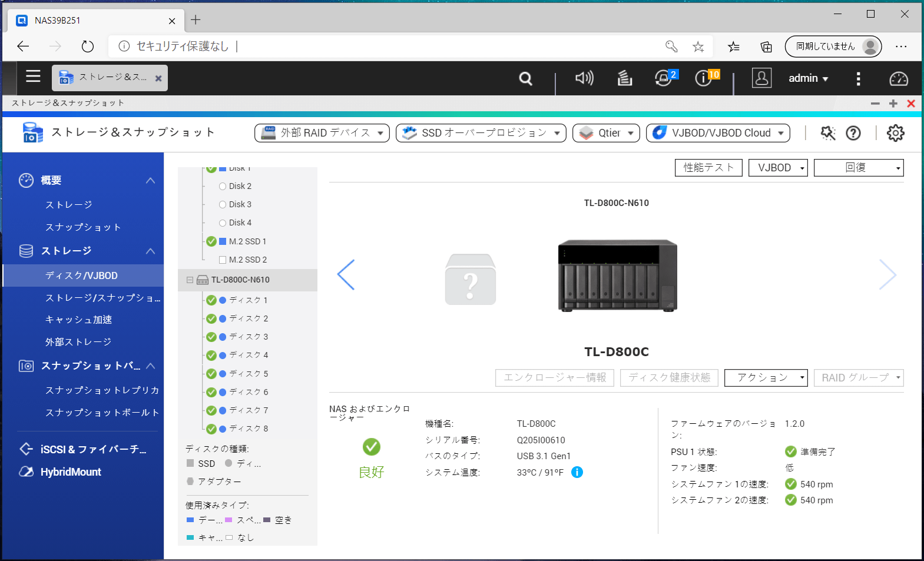Viewport: 924px width, 561px height.
Task: Open SSD オーバープロビジョン dropdown
Action: click(481, 133)
